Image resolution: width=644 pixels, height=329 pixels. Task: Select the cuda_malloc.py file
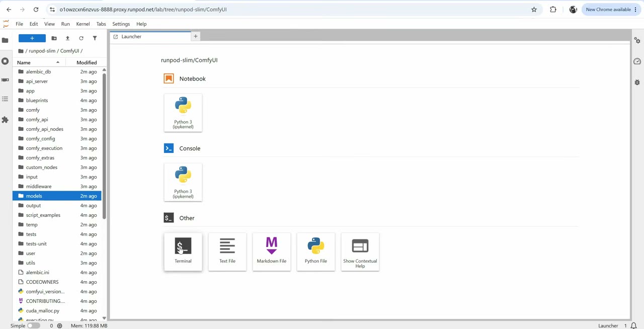pyautogui.click(x=57, y=310)
